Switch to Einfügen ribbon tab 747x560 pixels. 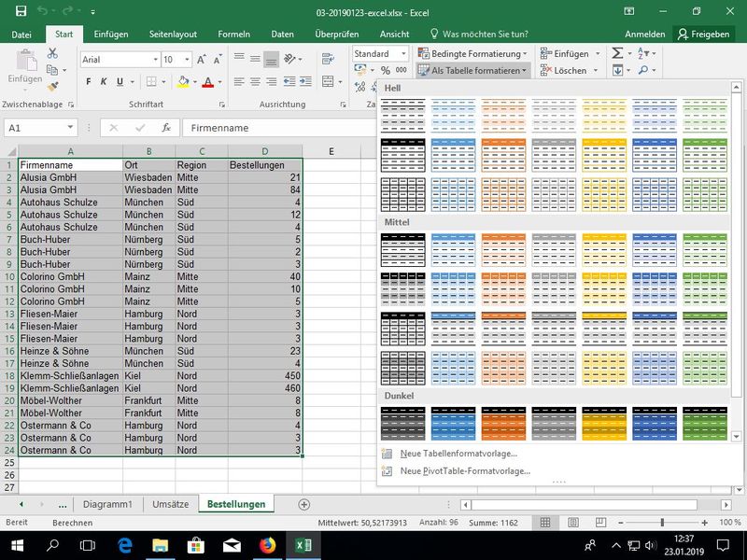pyautogui.click(x=110, y=35)
